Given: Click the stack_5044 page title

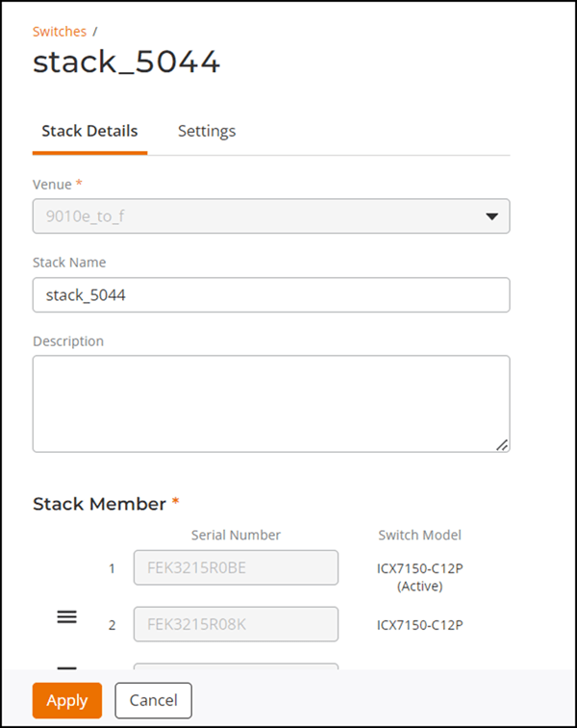Looking at the screenshot, I should [126, 63].
